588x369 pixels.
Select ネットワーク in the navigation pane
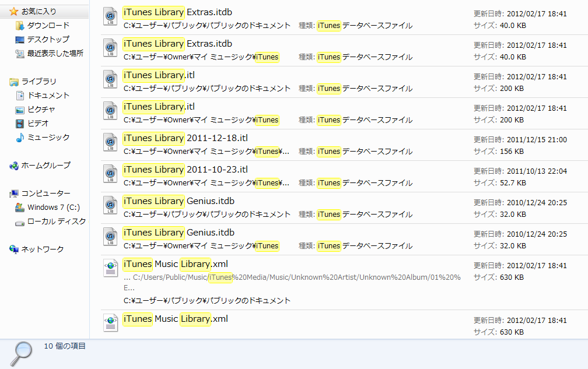coord(36,249)
